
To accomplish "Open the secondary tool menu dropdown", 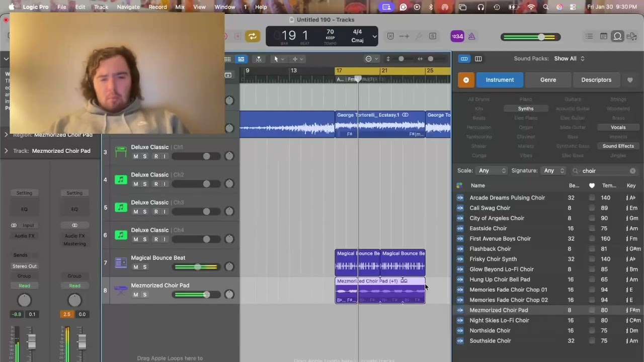I will click(x=297, y=59).
